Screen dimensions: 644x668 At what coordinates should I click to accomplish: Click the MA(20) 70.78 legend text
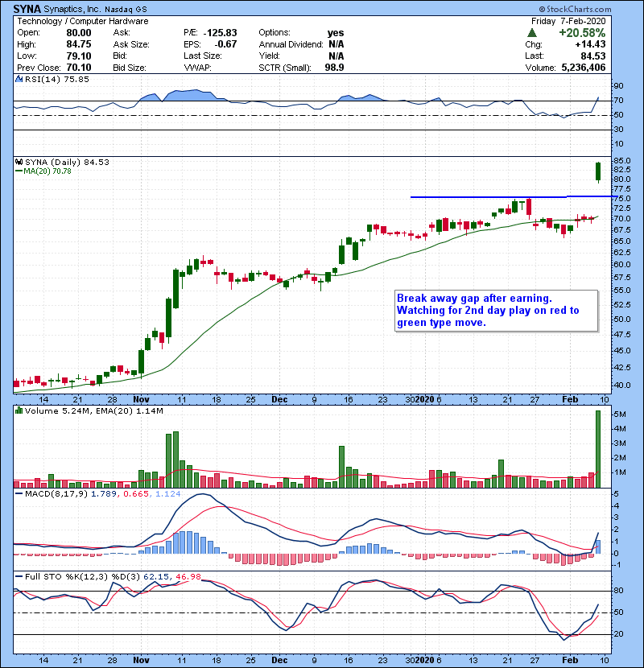(x=47, y=171)
